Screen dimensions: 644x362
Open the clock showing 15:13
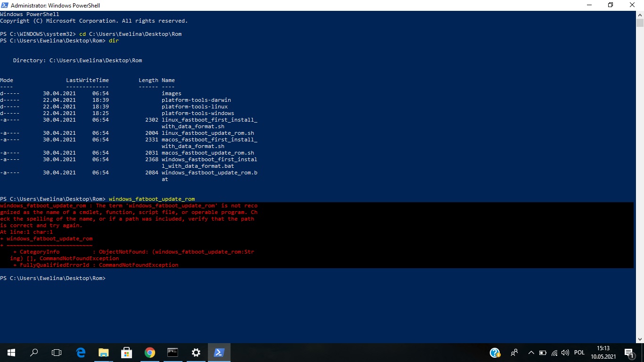(x=603, y=353)
